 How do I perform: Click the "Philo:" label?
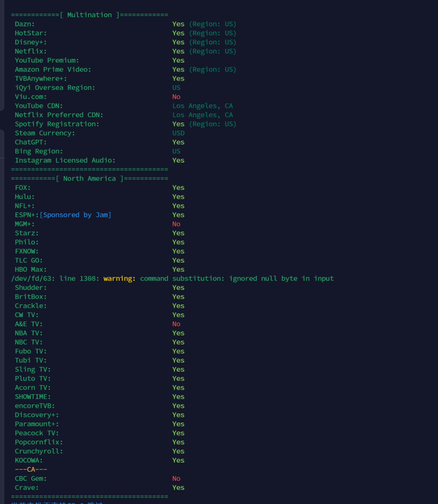click(27, 242)
